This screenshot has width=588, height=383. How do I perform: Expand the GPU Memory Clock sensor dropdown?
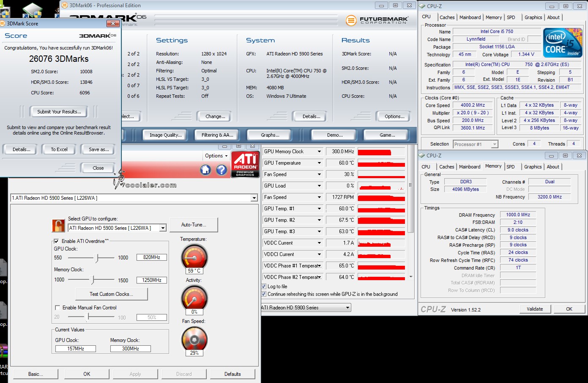[x=319, y=152]
